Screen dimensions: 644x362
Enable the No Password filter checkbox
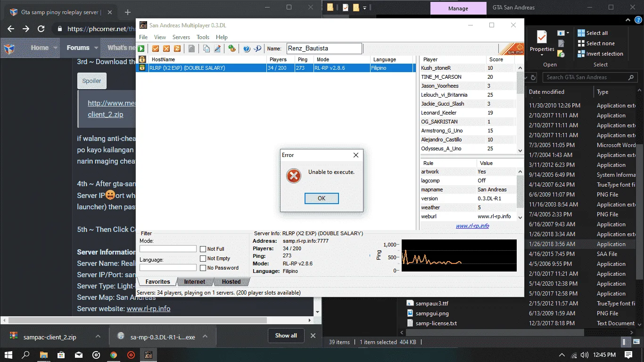(x=203, y=268)
